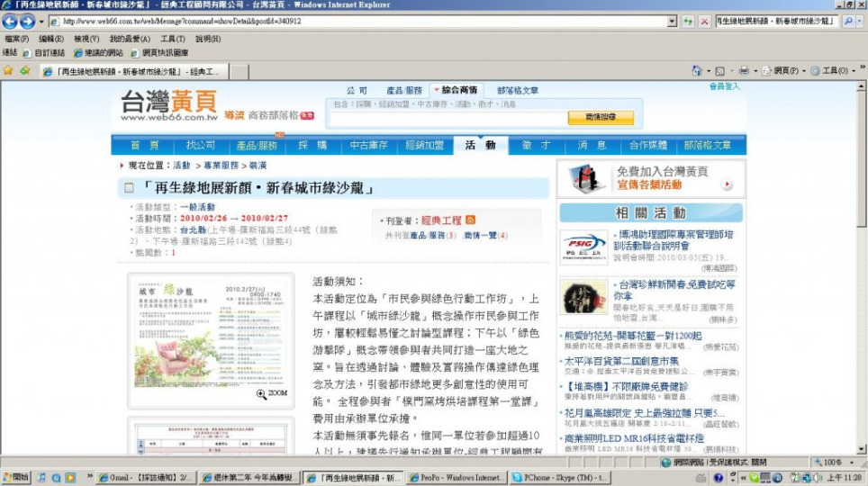Switch to the 中古庫存 navigation tab
The width and height of the screenshot is (868, 486).
369,146
